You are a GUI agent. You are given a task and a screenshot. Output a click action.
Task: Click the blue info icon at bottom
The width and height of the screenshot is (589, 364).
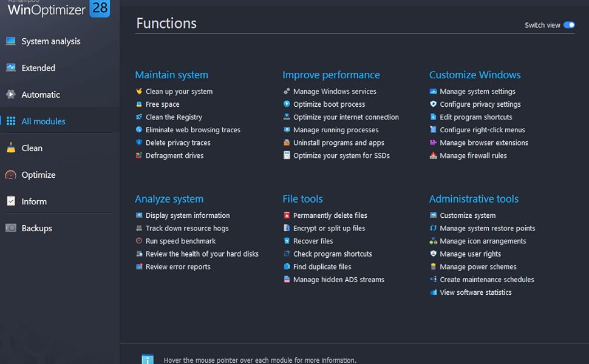tap(148, 360)
